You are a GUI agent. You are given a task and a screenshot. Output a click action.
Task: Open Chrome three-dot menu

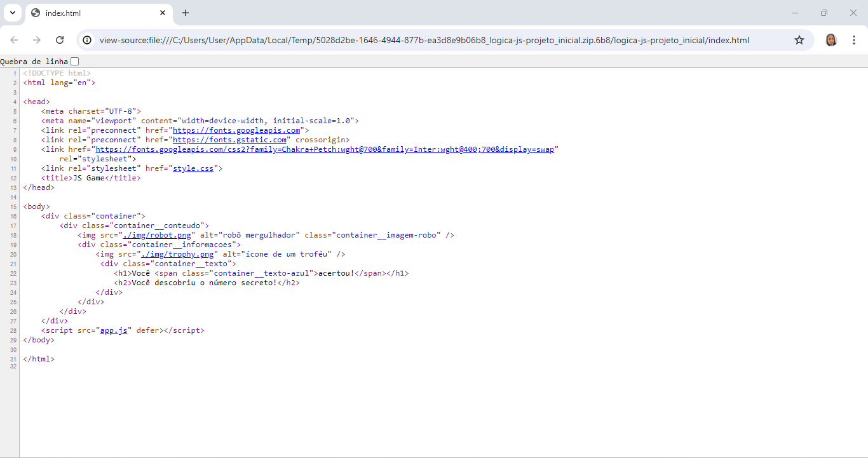[x=854, y=40]
